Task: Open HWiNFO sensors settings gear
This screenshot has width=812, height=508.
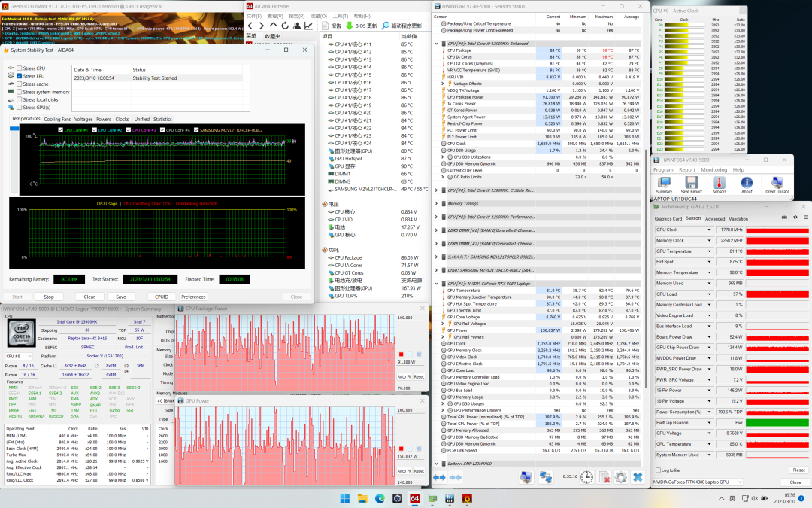Action: [621, 477]
